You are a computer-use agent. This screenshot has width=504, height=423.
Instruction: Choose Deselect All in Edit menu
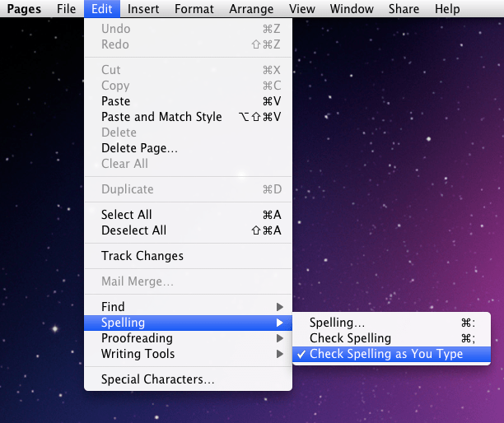click(188, 230)
